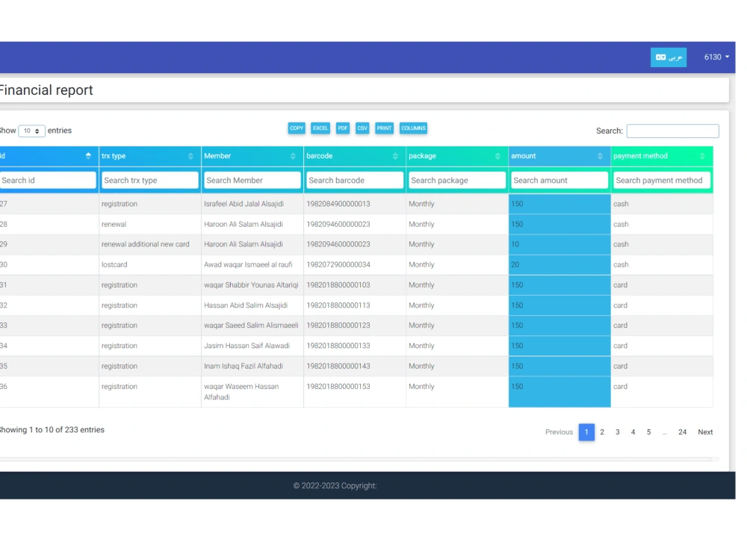
Task: Select the amount 20 cell
Action: [560, 265]
